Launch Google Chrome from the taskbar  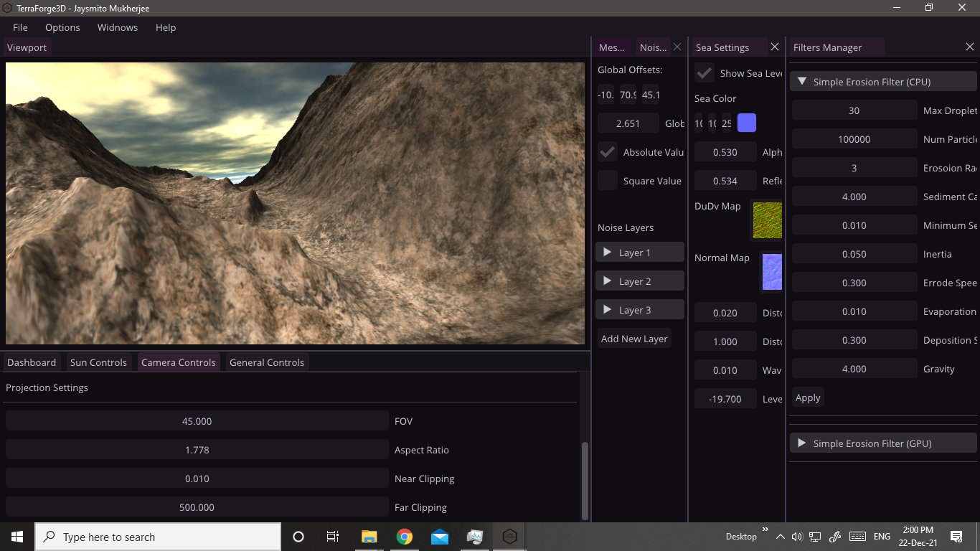[x=405, y=537]
